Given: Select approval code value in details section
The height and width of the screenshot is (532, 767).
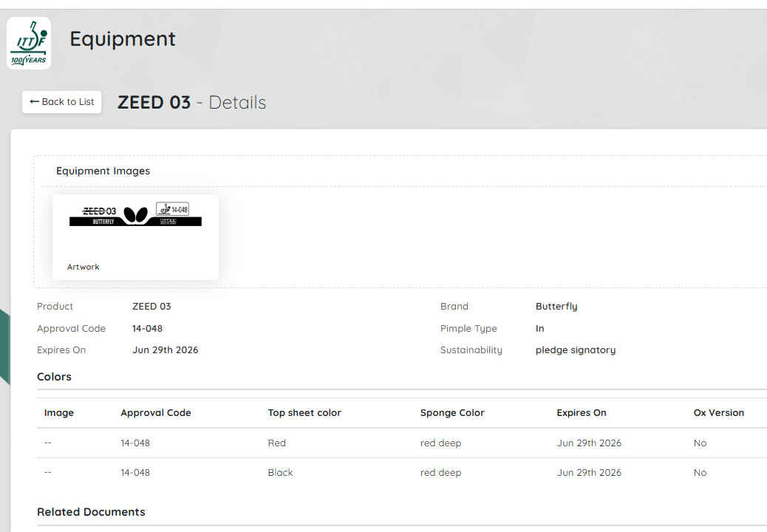Looking at the screenshot, I should [147, 329].
